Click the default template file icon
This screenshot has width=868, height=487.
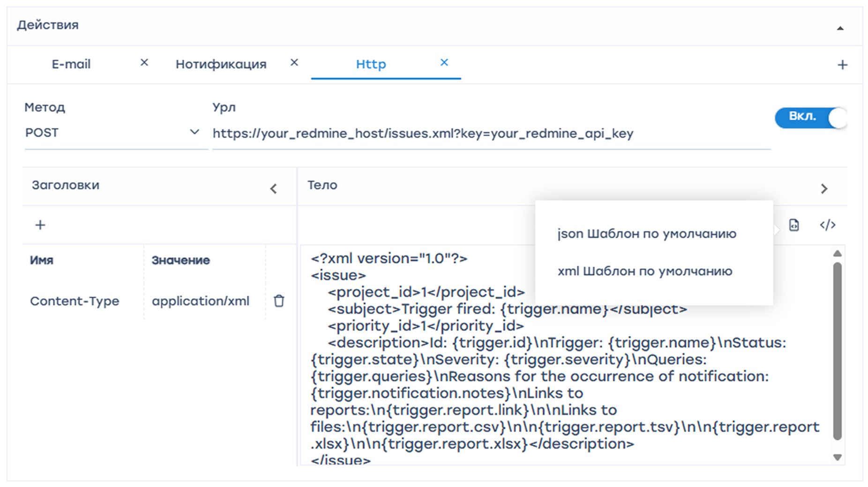794,225
